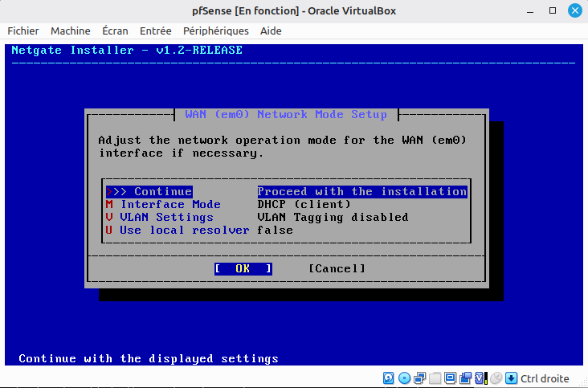Click the CPU virtualization status icon

[x=480, y=378]
